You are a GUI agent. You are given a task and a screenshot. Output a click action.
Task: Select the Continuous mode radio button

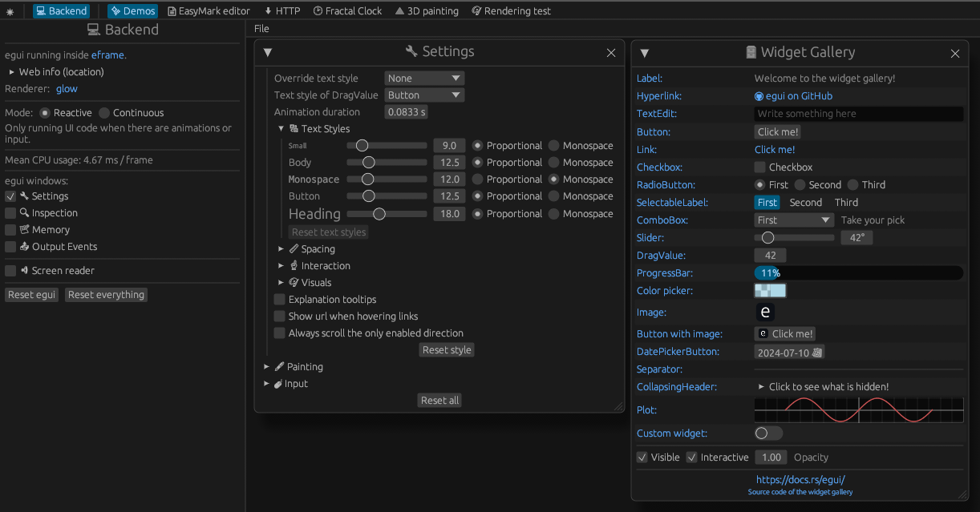[104, 113]
